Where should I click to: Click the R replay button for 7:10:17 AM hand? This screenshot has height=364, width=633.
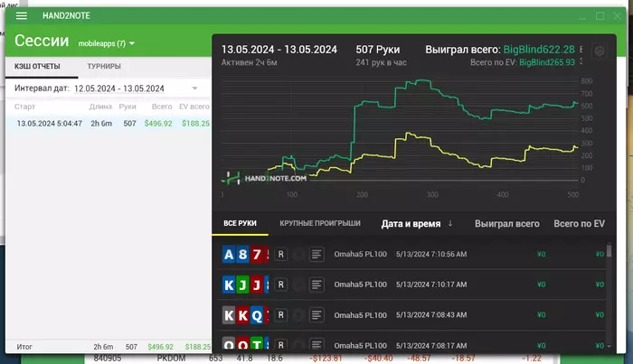pos(281,285)
